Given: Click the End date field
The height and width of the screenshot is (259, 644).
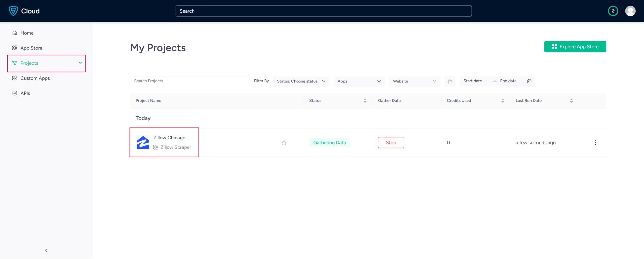Looking at the screenshot, I should [508, 81].
